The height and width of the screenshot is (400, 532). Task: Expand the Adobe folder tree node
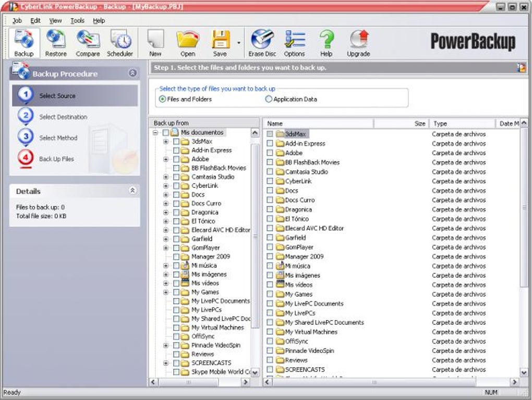pyautogui.click(x=166, y=159)
